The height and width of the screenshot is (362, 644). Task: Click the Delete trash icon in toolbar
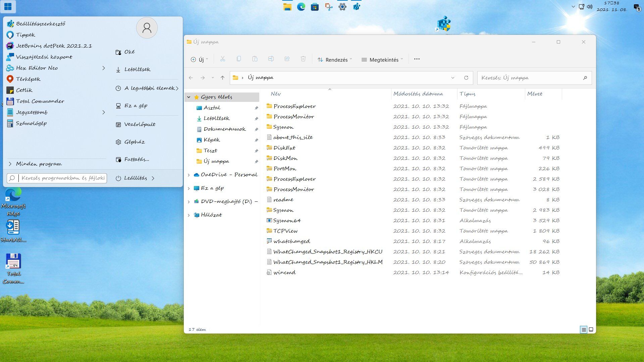pyautogui.click(x=303, y=59)
